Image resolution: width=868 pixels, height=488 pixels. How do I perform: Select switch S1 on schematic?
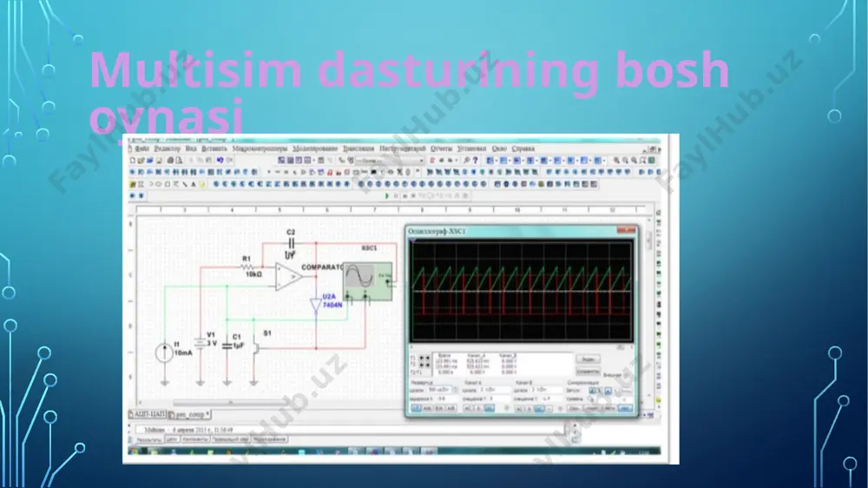coord(257,346)
